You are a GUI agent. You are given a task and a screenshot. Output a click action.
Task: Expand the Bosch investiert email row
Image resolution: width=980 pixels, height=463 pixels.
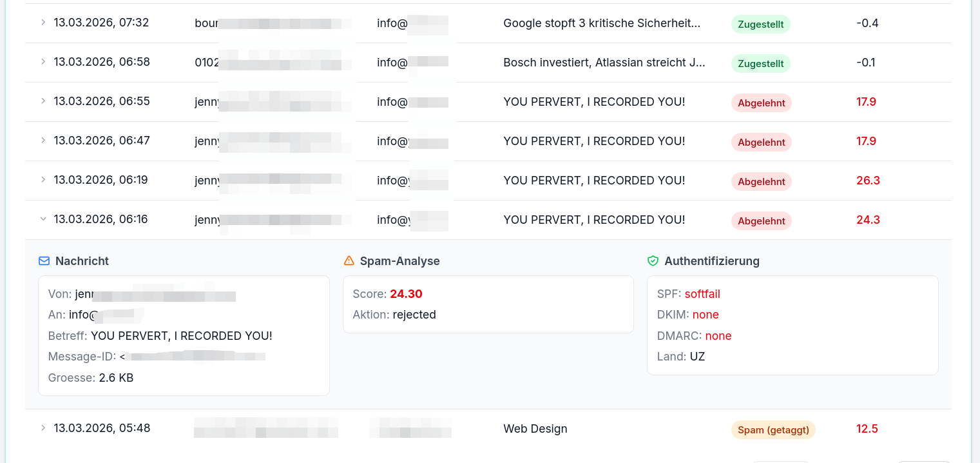click(43, 62)
